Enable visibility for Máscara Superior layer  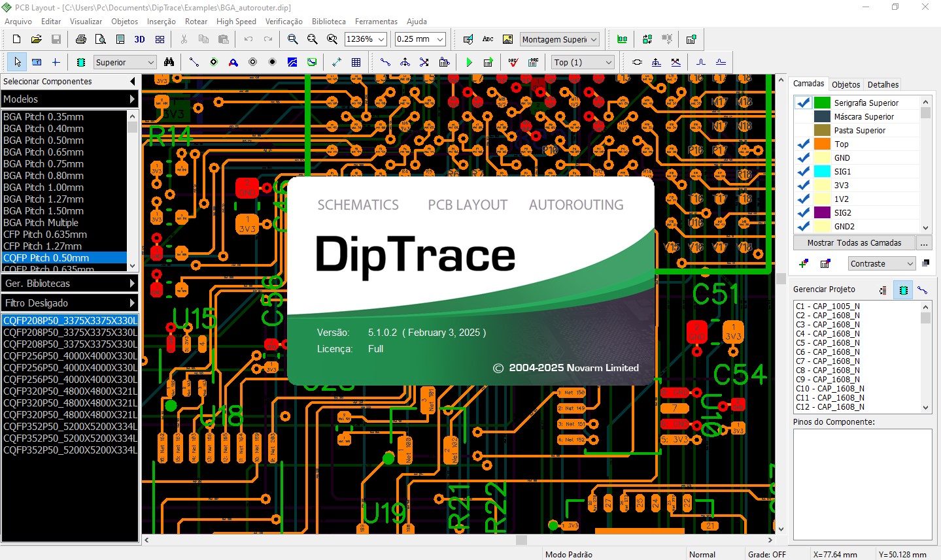coord(803,116)
